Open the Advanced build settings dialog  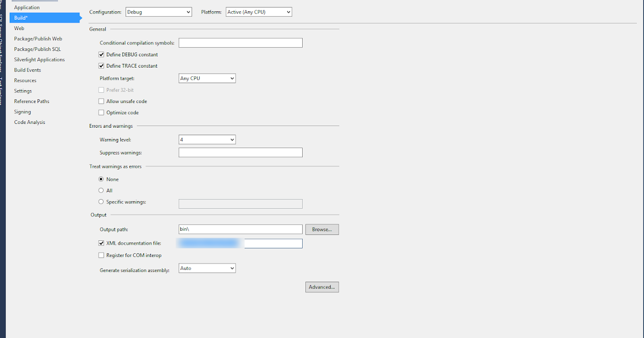(321, 286)
